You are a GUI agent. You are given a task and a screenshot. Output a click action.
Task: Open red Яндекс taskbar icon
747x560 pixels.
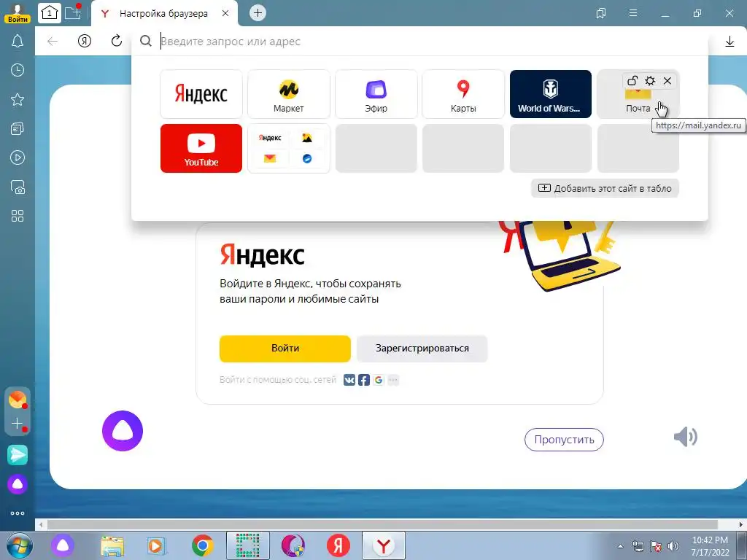pyautogui.click(x=338, y=545)
